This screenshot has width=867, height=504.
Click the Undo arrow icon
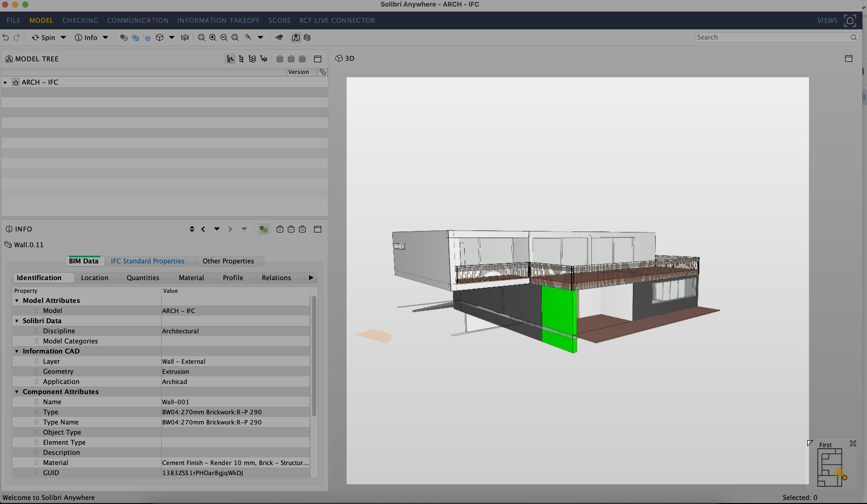tap(6, 37)
